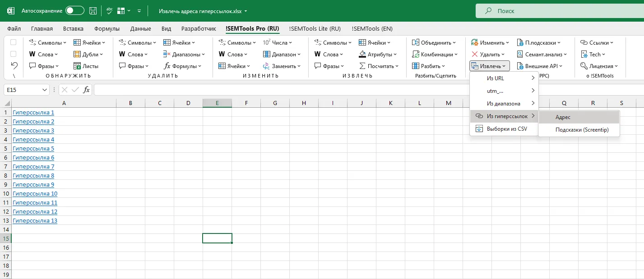
Task: Choose Адрес in Из гиперссылок submenu
Action: (x=579, y=117)
